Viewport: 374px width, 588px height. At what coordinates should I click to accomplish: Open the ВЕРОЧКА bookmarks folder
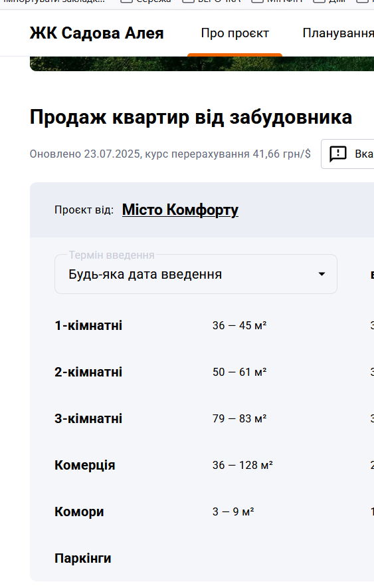point(211,1)
